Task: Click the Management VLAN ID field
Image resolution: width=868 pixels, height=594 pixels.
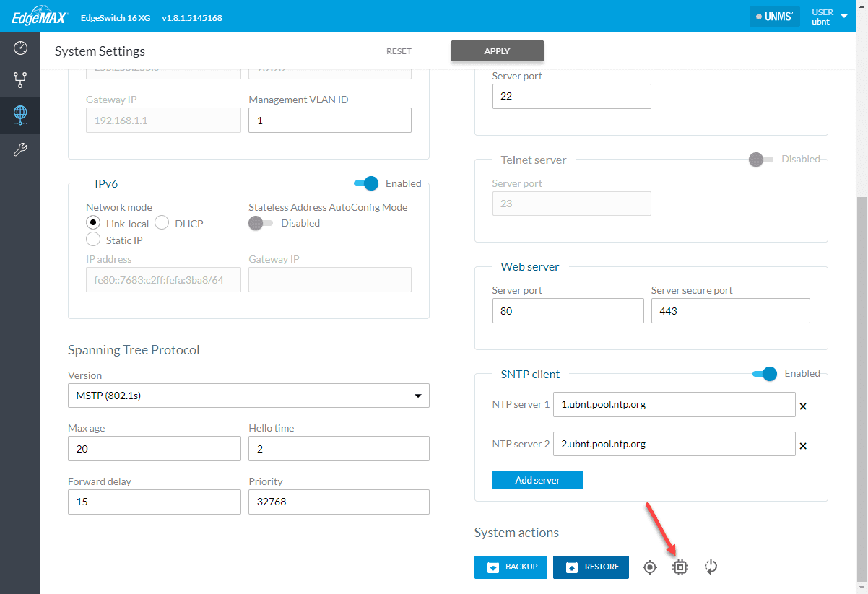Action: tap(330, 121)
